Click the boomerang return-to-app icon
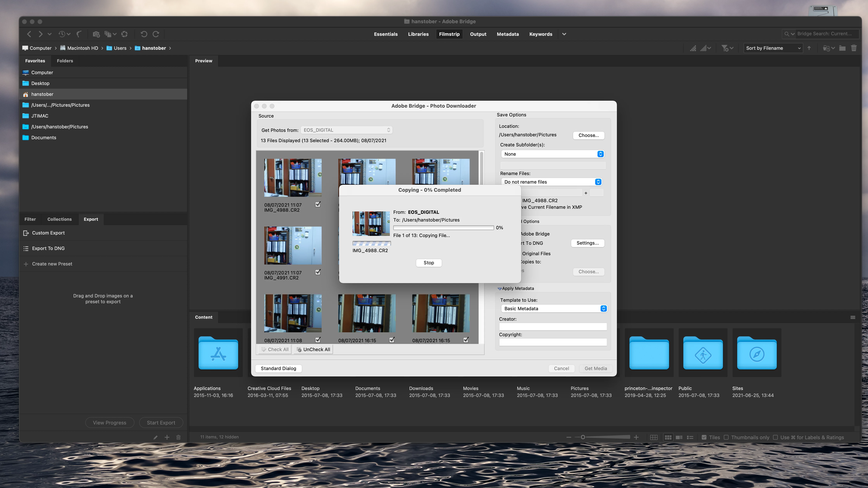The height and width of the screenshot is (488, 868). pyautogui.click(x=79, y=34)
